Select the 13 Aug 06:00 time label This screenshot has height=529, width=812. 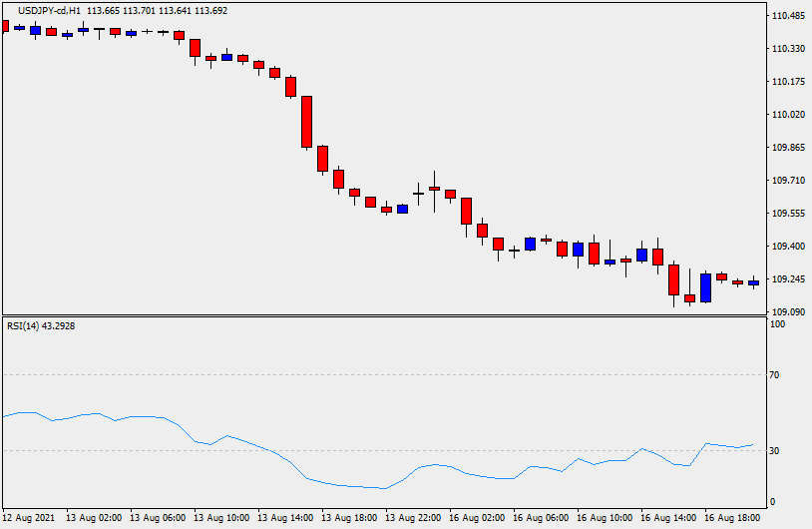(x=158, y=519)
